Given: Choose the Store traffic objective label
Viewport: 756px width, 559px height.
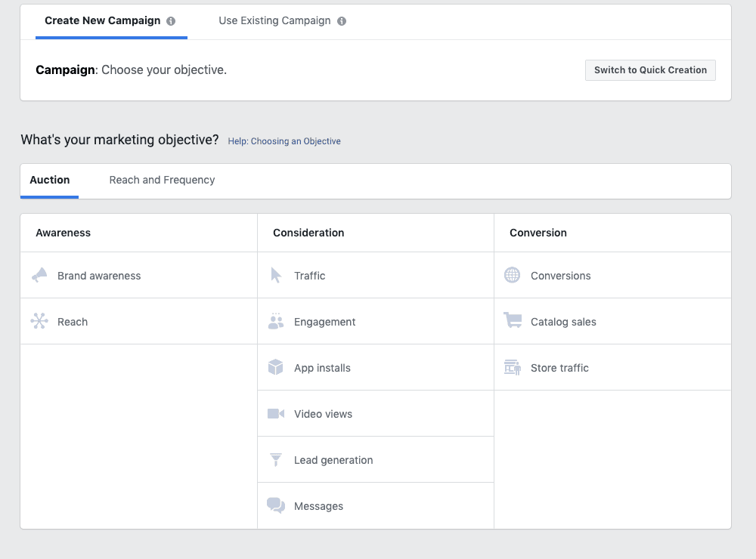Looking at the screenshot, I should (559, 368).
